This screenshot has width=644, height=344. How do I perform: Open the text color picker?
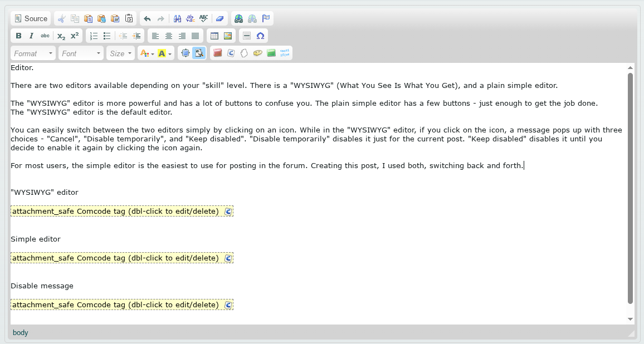tap(147, 53)
